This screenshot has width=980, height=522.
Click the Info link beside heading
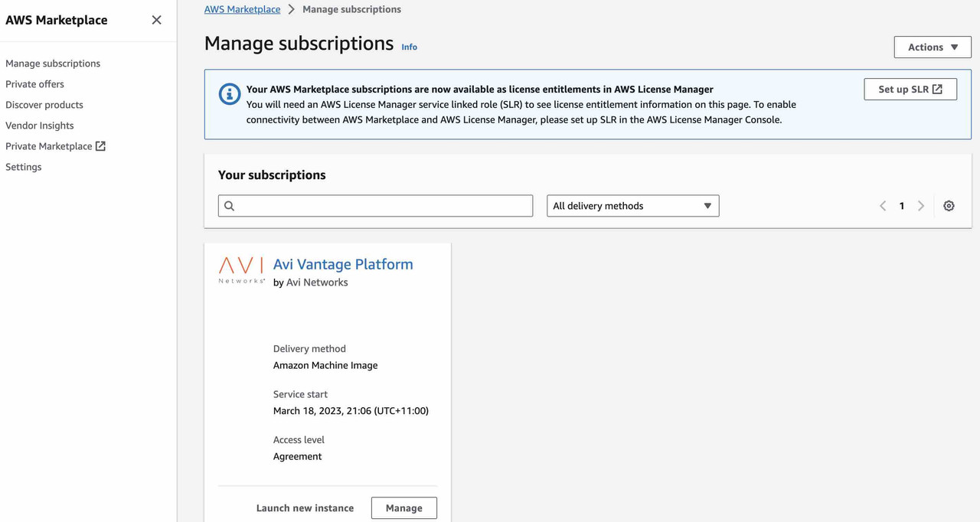(x=410, y=47)
